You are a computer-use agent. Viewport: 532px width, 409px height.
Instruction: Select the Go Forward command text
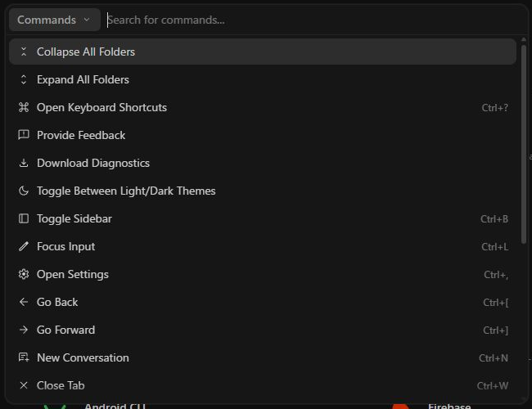point(65,330)
